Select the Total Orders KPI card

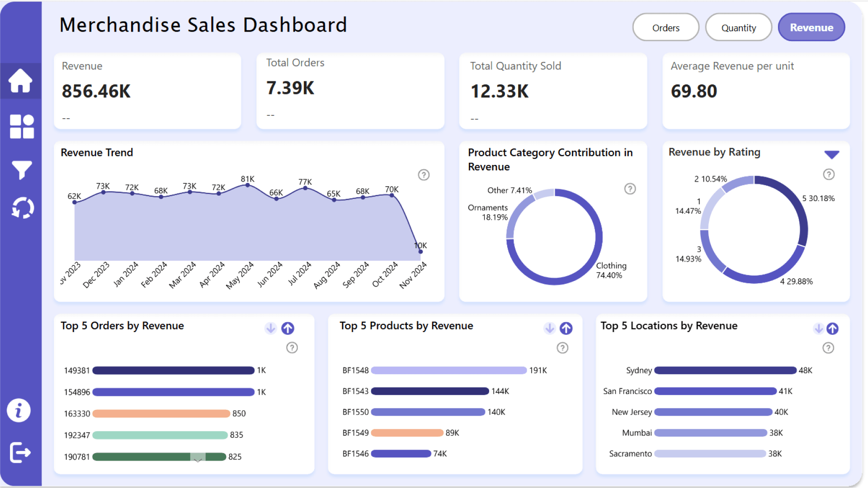(x=350, y=91)
